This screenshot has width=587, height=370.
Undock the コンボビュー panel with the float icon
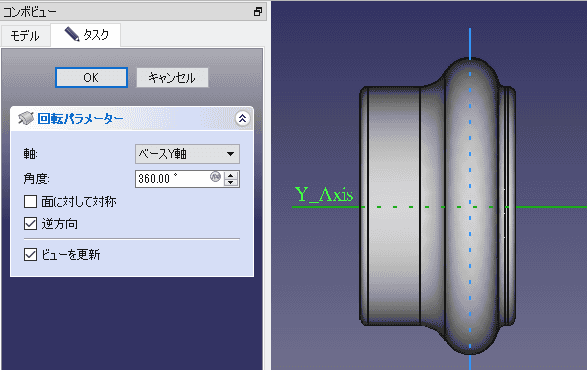click(258, 12)
